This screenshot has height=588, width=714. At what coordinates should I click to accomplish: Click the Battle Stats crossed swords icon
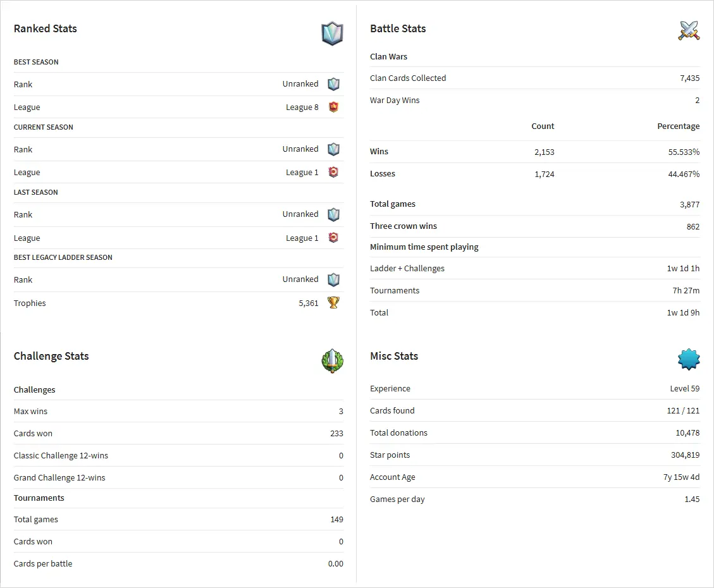pyautogui.click(x=689, y=30)
